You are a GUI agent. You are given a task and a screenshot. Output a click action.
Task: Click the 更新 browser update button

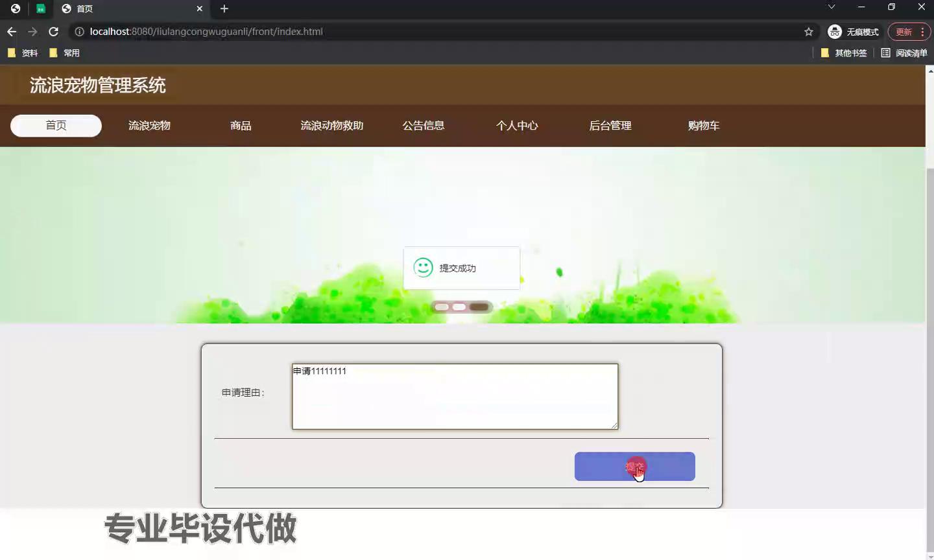coord(904,32)
